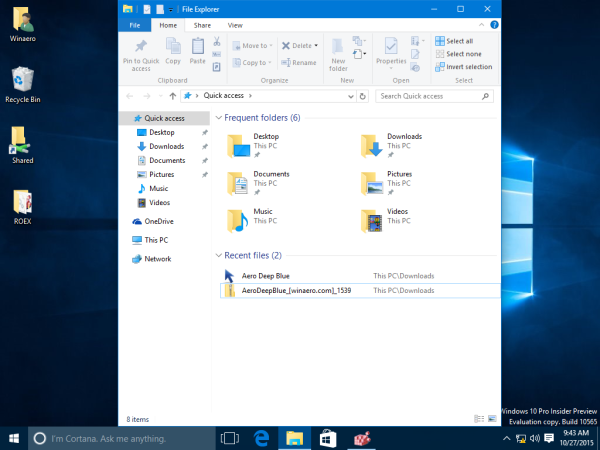The width and height of the screenshot is (600, 450).
Task: Go up one folder level arrow
Action: click(173, 96)
